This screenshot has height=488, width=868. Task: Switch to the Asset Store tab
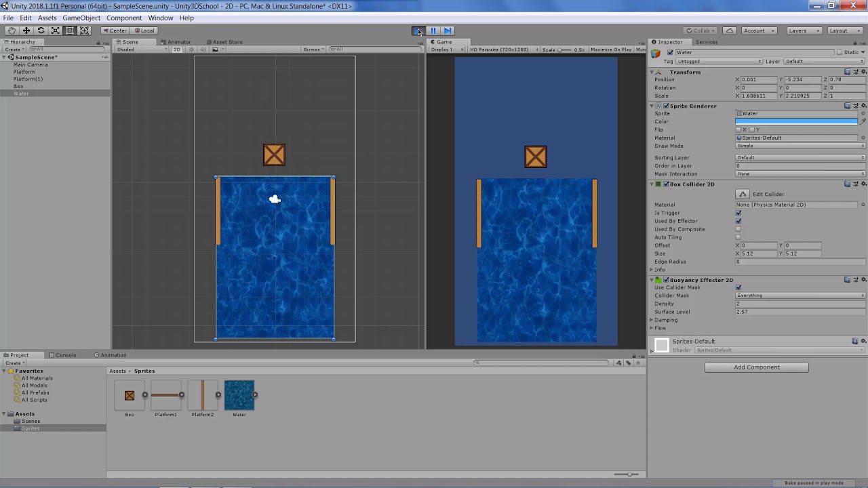[224, 42]
